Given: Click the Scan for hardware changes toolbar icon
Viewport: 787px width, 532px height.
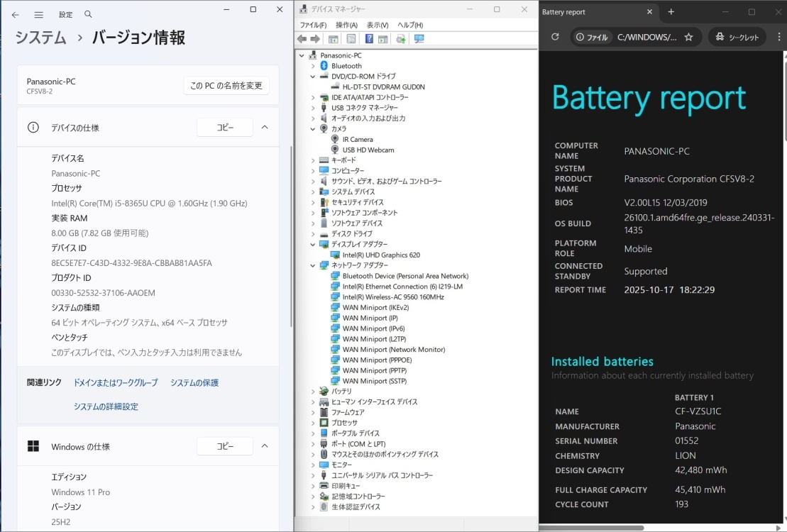Looking at the screenshot, I should pyautogui.click(x=419, y=39).
